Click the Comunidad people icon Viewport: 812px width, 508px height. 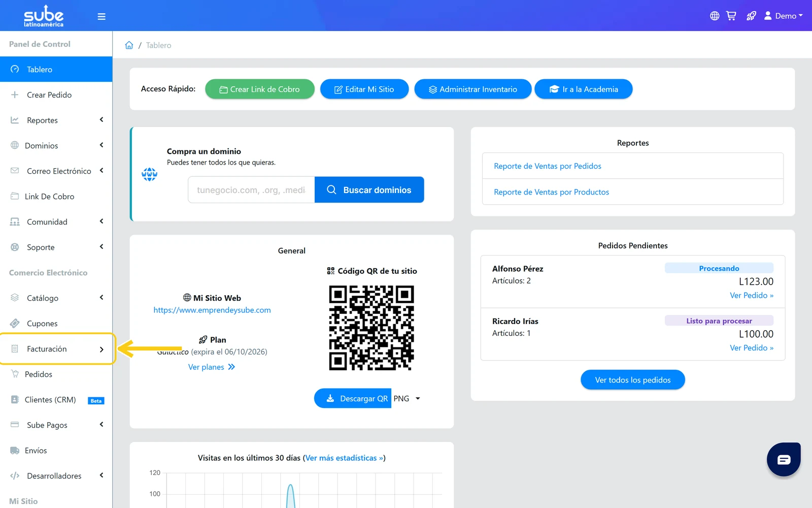[15, 221]
